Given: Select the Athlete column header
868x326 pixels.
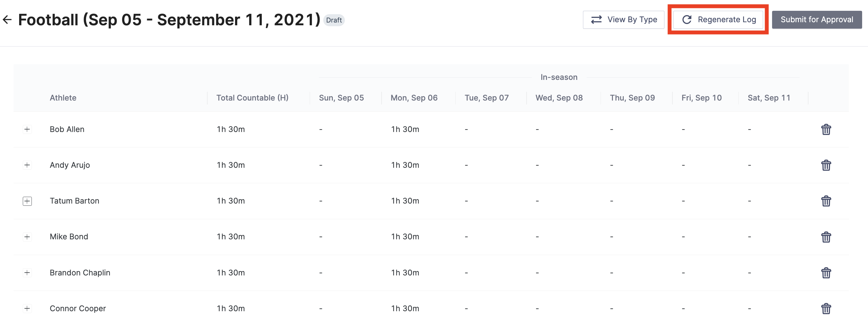Looking at the screenshot, I should coord(63,98).
